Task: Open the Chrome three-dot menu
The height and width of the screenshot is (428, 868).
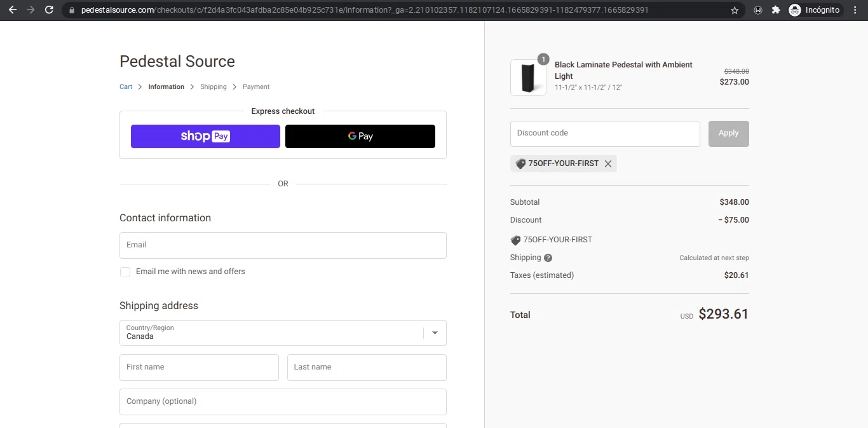Action: pyautogui.click(x=855, y=10)
